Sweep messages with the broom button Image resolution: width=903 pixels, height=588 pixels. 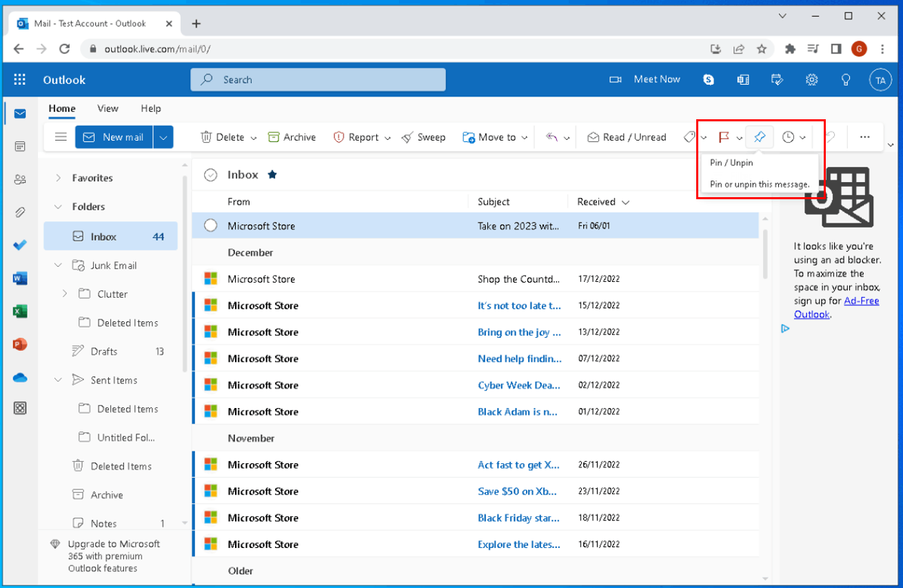click(x=424, y=137)
